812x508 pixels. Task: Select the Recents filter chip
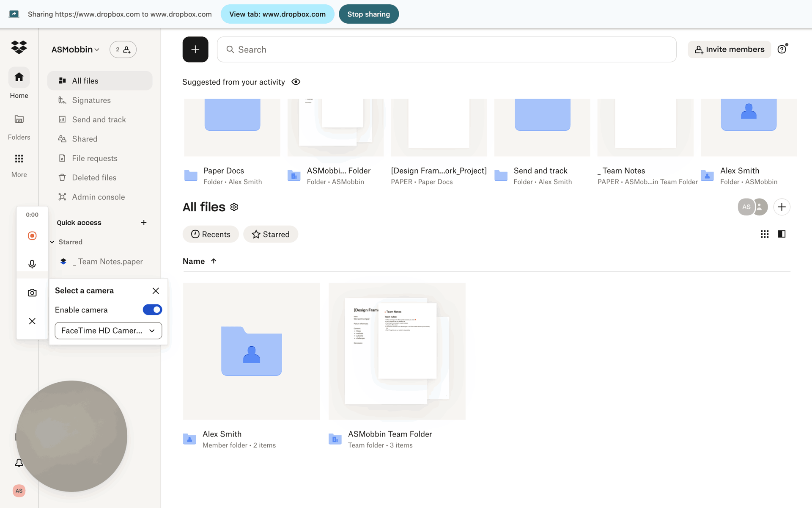tap(211, 234)
